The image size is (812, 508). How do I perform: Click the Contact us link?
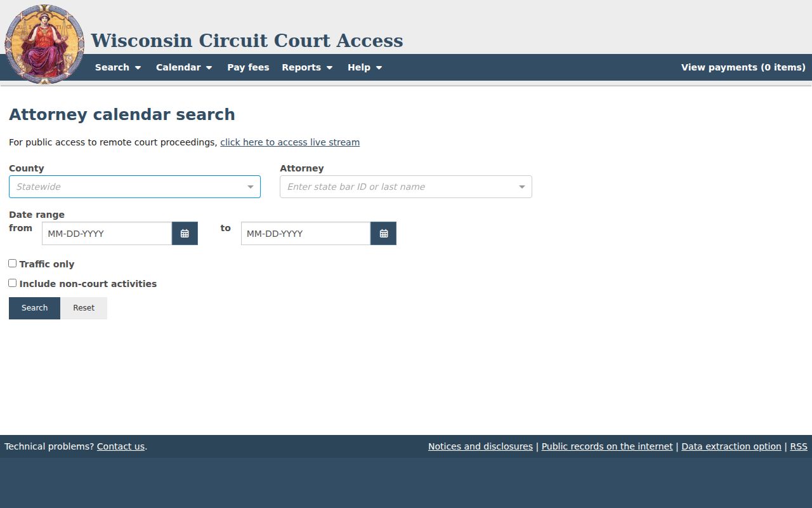[121, 446]
